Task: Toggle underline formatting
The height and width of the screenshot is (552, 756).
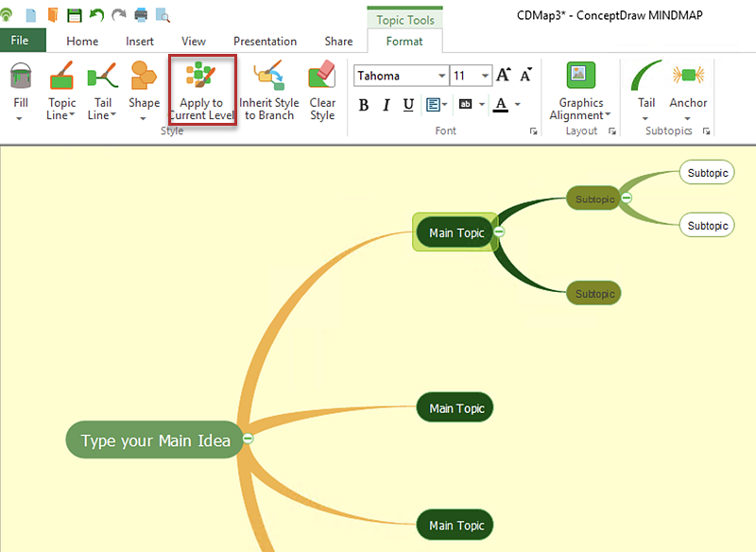Action: click(408, 105)
